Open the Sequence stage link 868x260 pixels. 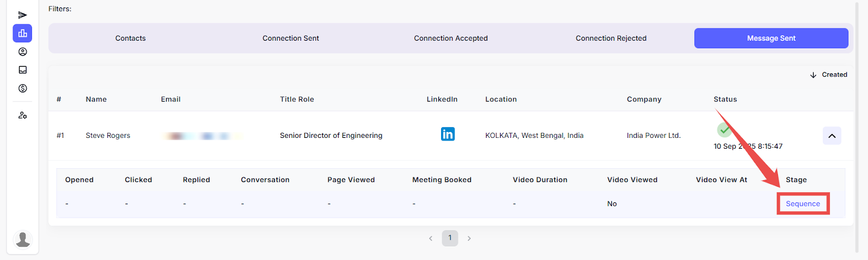803,204
